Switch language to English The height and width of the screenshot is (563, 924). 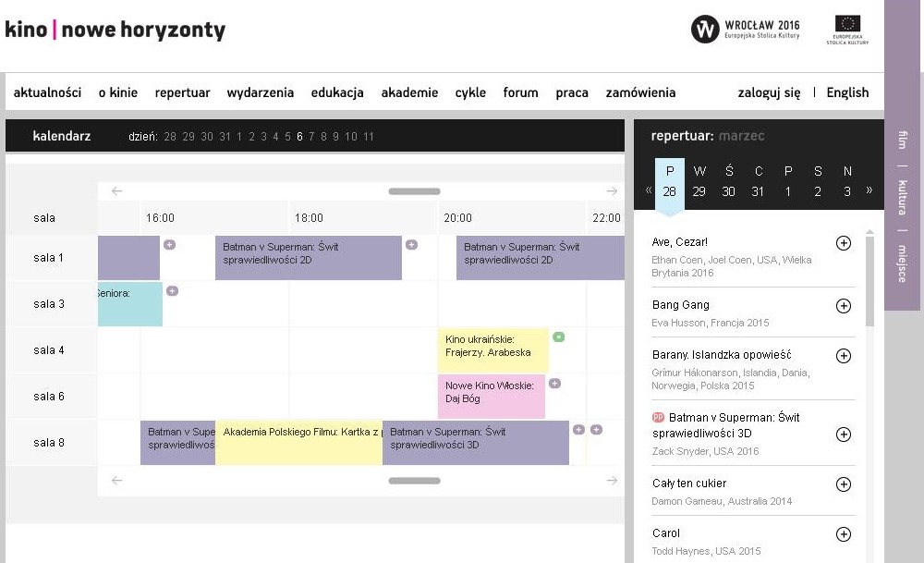pos(847,92)
